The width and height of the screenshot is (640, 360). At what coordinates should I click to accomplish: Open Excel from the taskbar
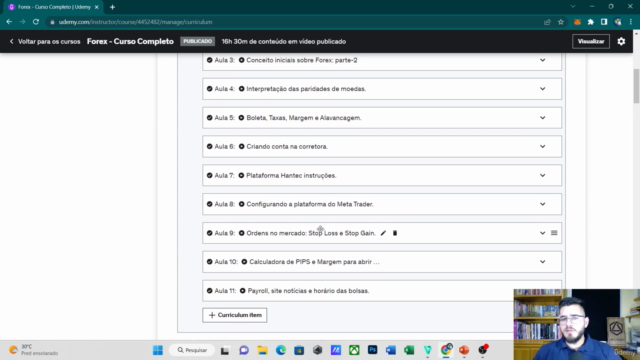(409, 350)
